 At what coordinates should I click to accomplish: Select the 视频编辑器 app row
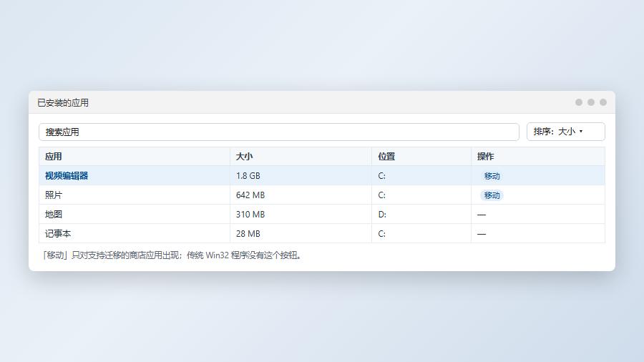321,176
